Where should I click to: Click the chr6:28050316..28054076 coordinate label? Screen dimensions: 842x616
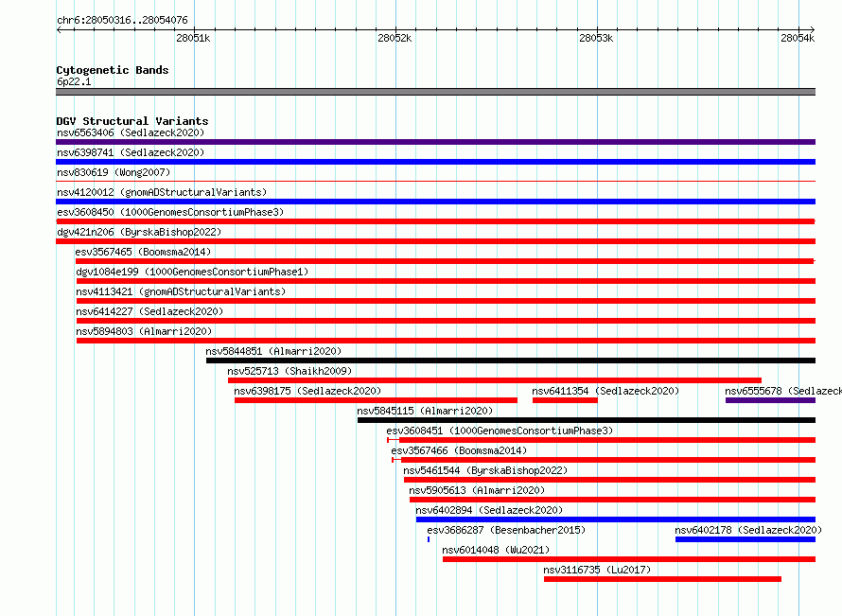122,20
